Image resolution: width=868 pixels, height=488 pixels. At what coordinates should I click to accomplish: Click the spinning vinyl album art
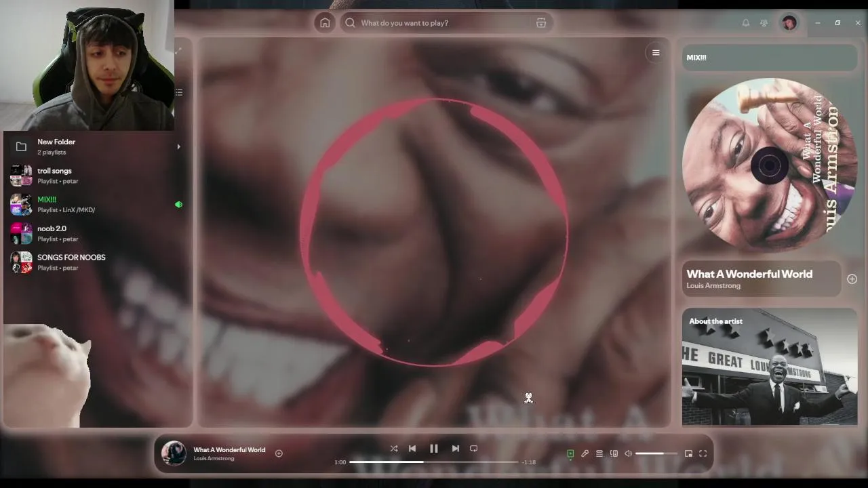click(x=769, y=165)
